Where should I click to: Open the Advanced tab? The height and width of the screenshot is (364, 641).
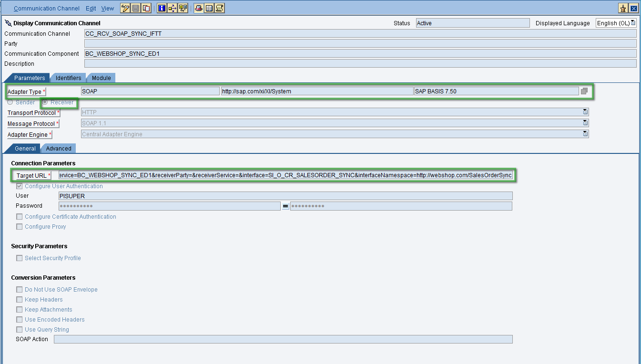[59, 149]
